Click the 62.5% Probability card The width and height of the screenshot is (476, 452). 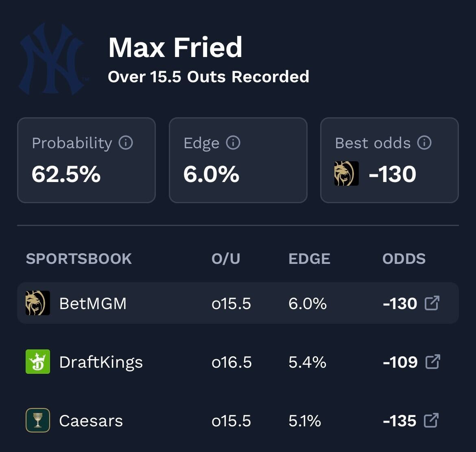(86, 160)
